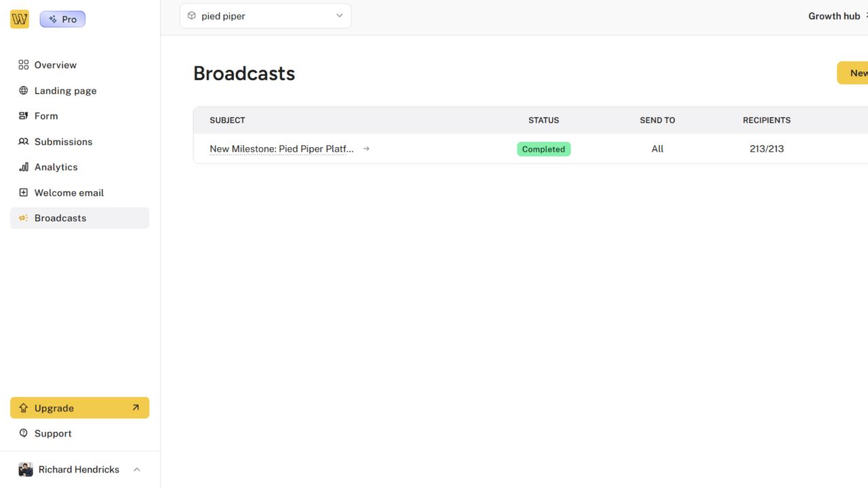Select the globe icon for Landing page

[22, 90]
